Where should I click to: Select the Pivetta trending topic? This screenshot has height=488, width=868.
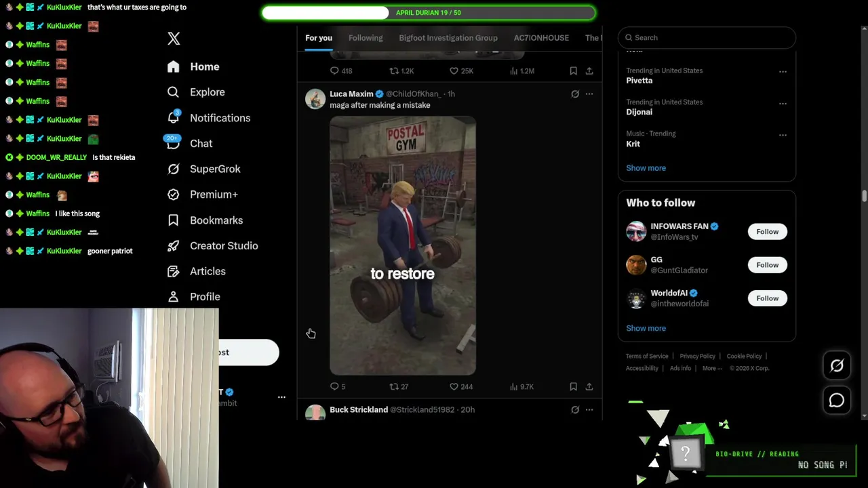tap(639, 81)
